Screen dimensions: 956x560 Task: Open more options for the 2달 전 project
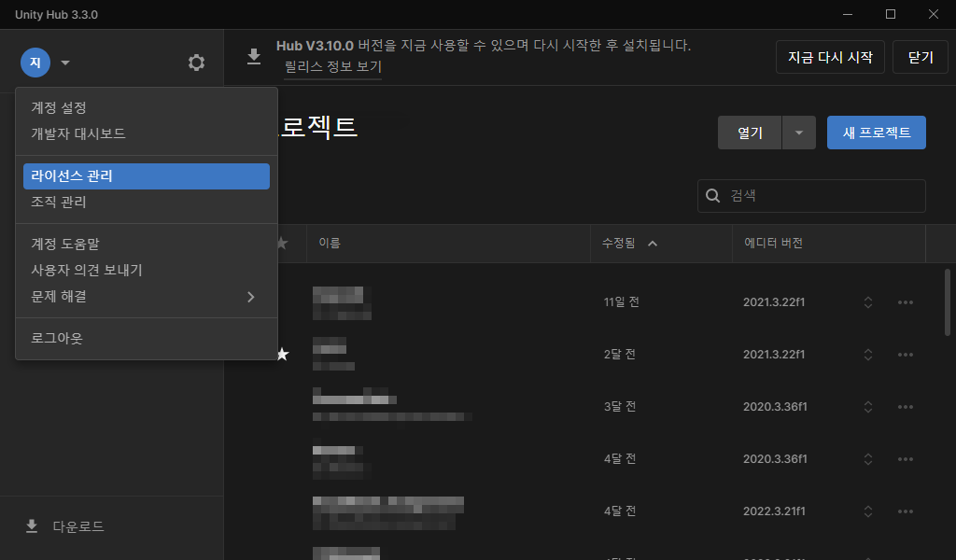pyautogui.click(x=906, y=355)
